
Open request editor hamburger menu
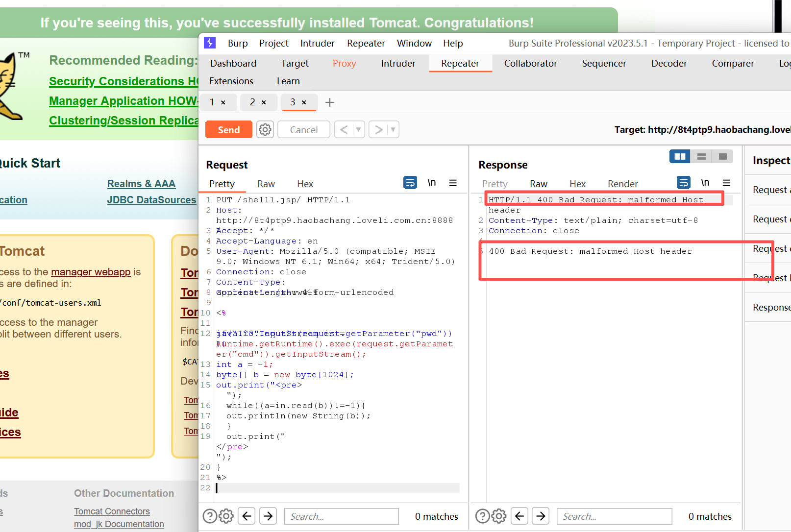(453, 183)
